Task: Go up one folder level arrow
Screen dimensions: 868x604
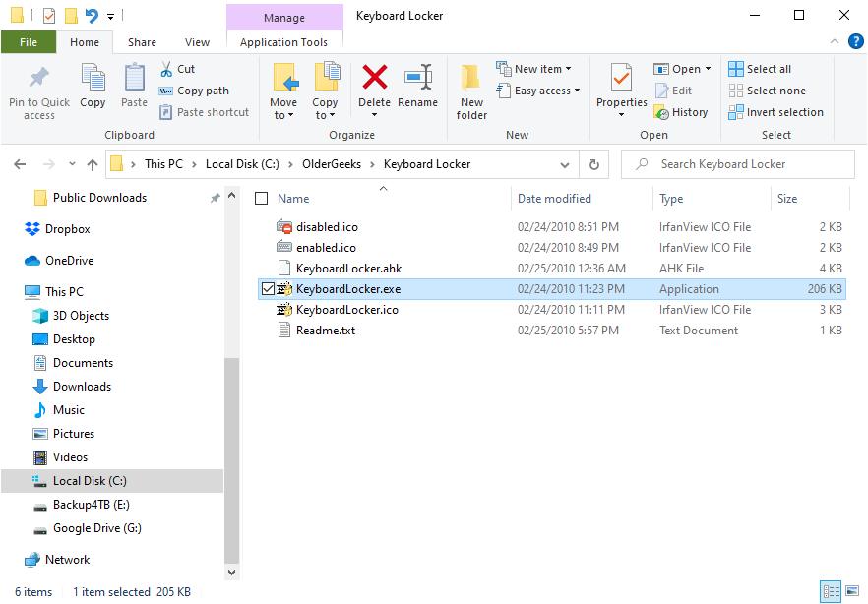Action: point(93,164)
